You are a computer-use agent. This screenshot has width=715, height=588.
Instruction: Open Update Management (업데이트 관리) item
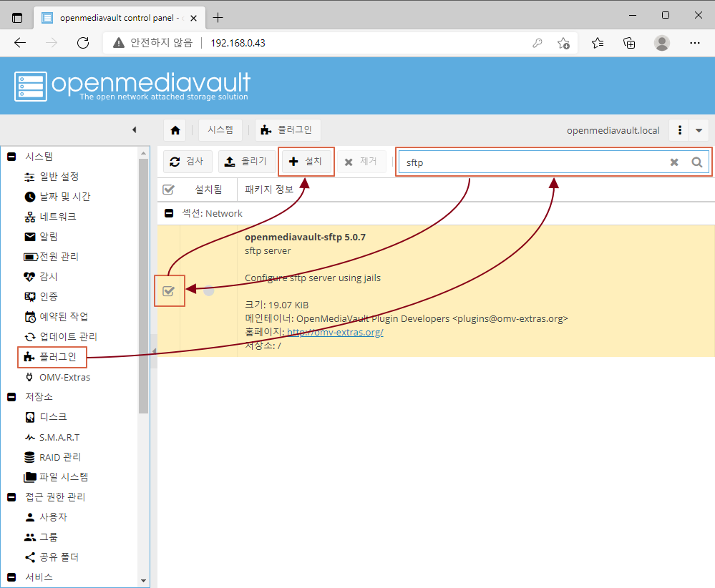pyautogui.click(x=61, y=337)
